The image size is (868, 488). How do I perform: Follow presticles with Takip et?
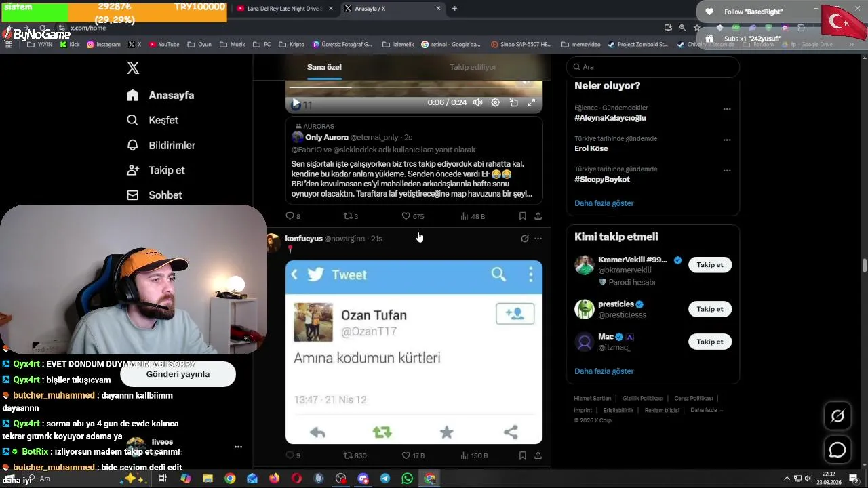point(710,309)
